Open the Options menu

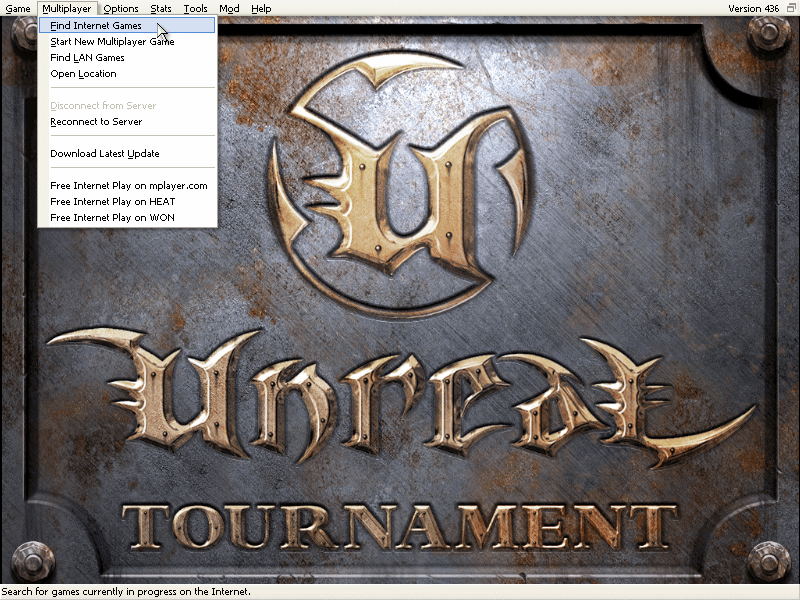(x=121, y=8)
